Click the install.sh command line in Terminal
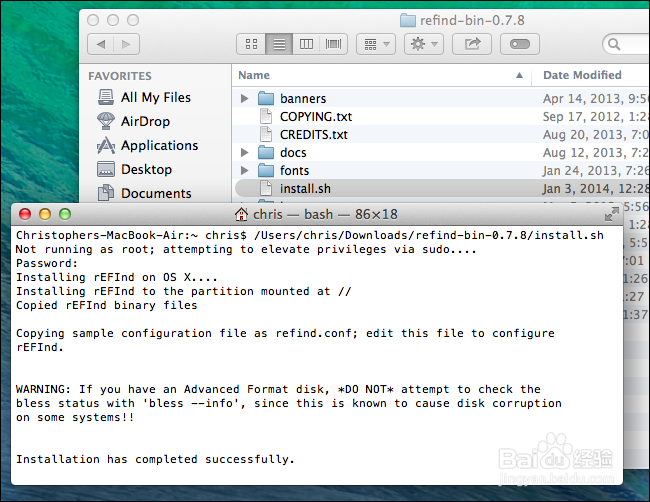650x502 pixels. [310, 235]
